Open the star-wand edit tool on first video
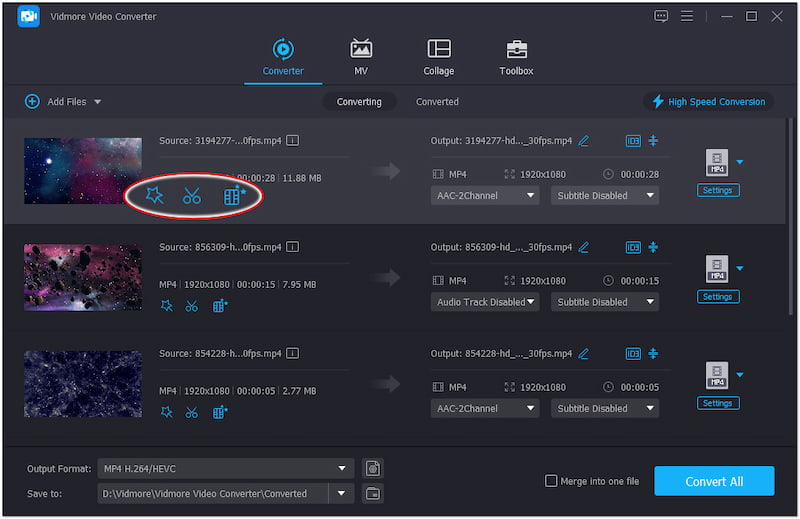The height and width of the screenshot is (519, 800). 154,196
